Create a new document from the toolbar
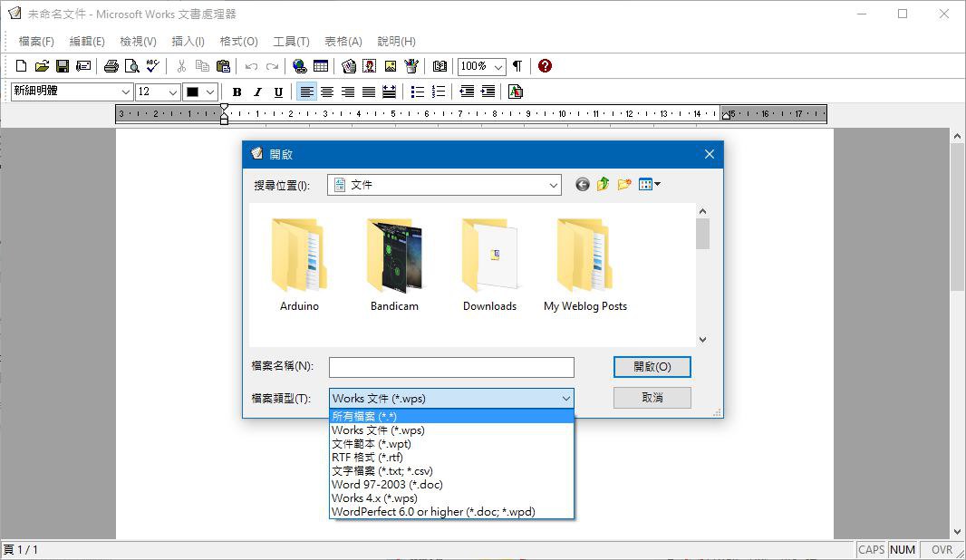The width and height of the screenshot is (966, 560). [21, 66]
